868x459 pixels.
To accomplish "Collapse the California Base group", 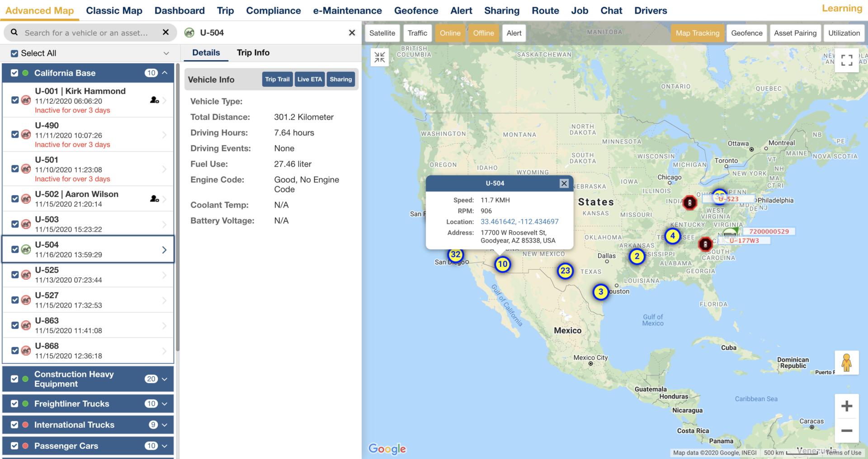I will click(165, 73).
